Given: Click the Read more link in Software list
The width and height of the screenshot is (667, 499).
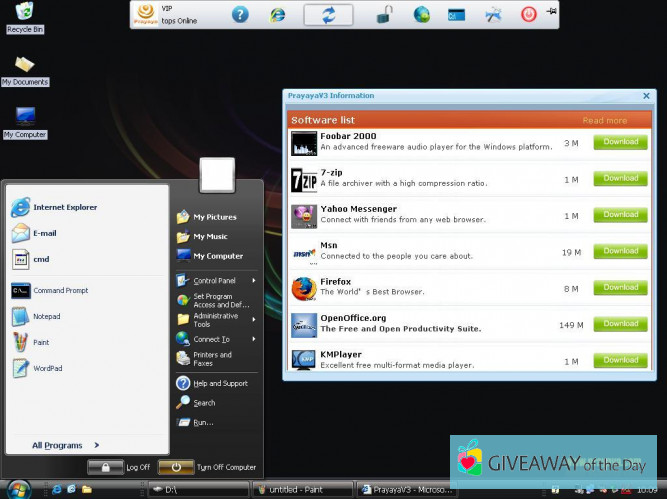Looking at the screenshot, I should pos(604,120).
